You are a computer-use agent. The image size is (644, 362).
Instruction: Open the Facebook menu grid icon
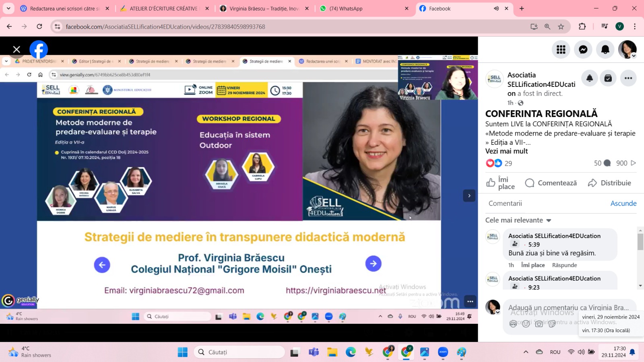coord(561,49)
